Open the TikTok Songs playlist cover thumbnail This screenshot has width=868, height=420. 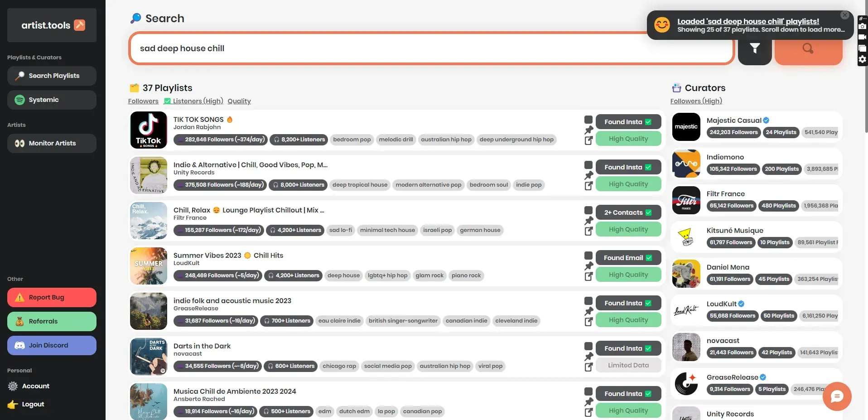pos(149,130)
